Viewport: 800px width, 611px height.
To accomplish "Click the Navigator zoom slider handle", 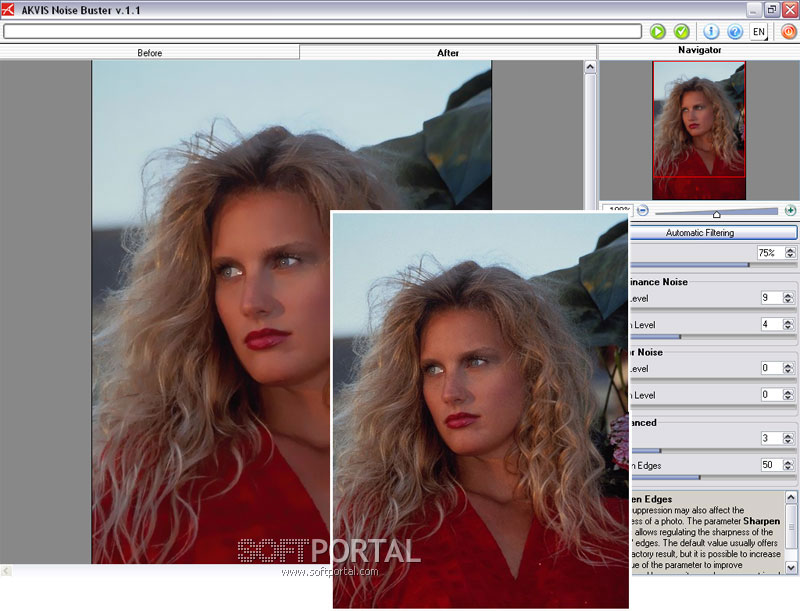I will pyautogui.click(x=716, y=214).
